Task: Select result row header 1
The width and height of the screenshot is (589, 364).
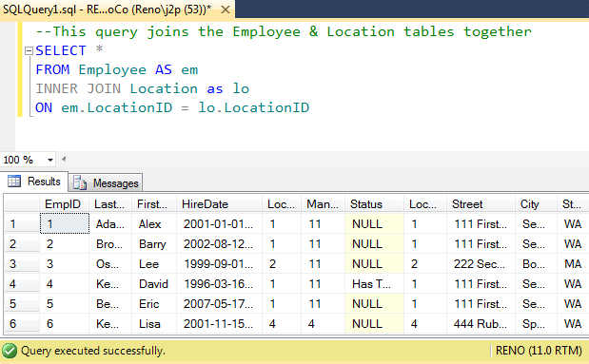Action: pos(22,224)
